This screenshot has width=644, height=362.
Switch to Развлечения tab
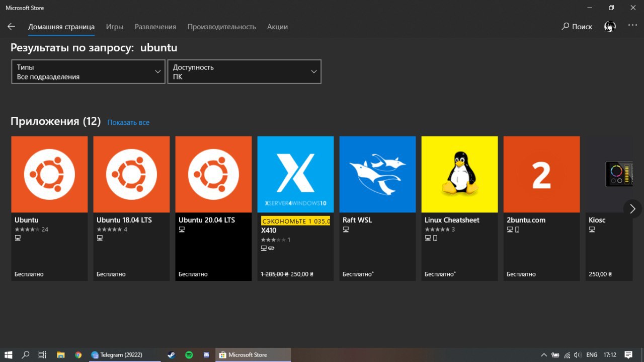tap(155, 27)
